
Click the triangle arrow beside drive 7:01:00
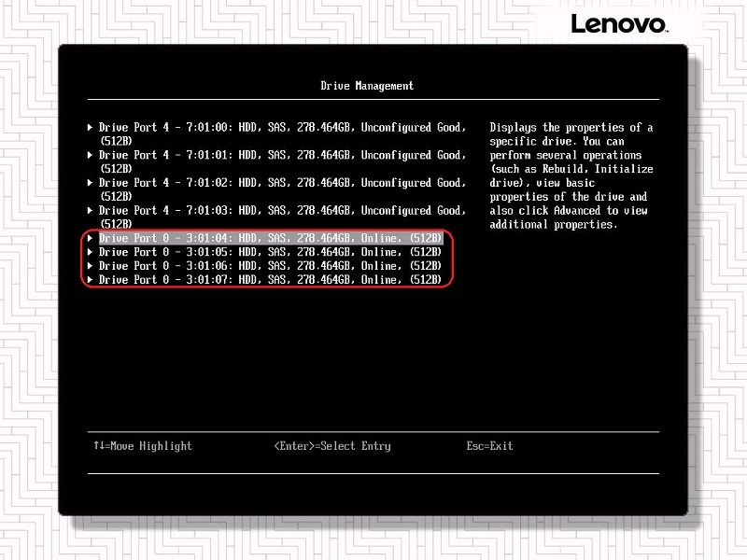[x=90, y=128]
